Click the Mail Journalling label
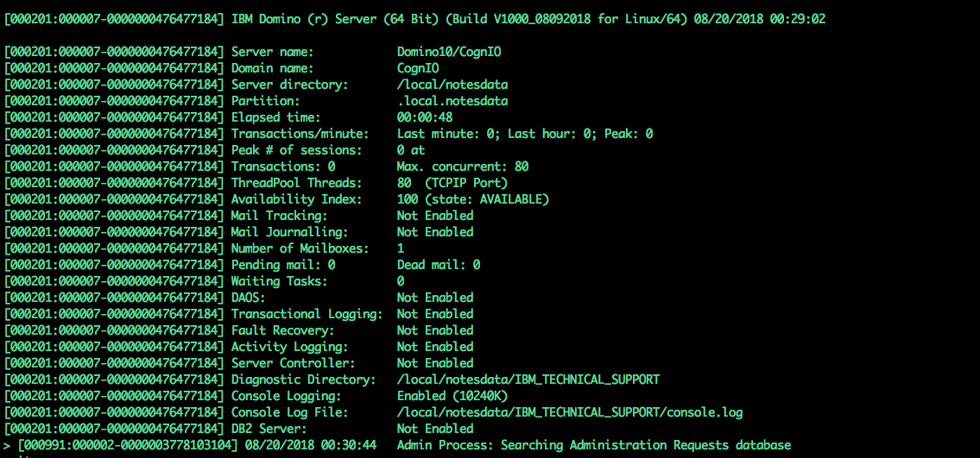 click(x=289, y=232)
